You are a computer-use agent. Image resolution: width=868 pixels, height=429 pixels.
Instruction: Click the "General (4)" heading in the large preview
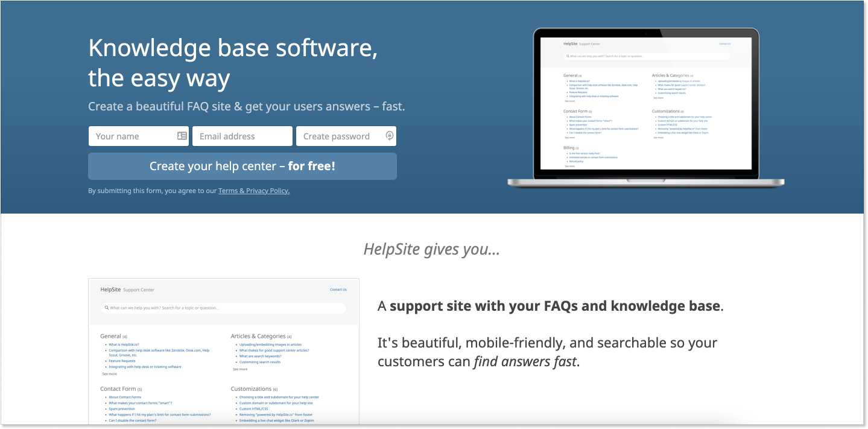coord(113,336)
